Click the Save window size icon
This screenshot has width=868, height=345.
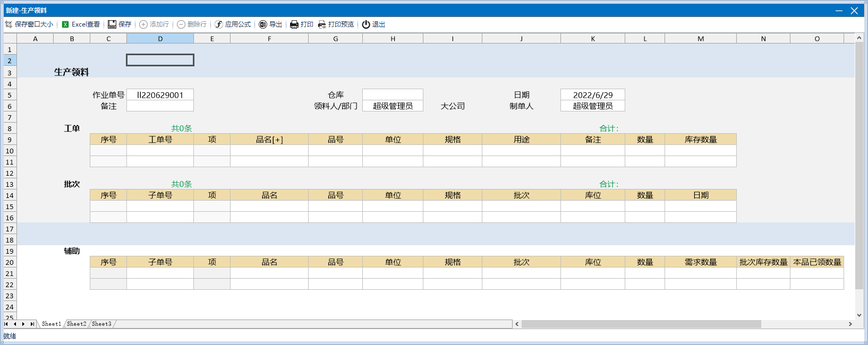coord(8,24)
